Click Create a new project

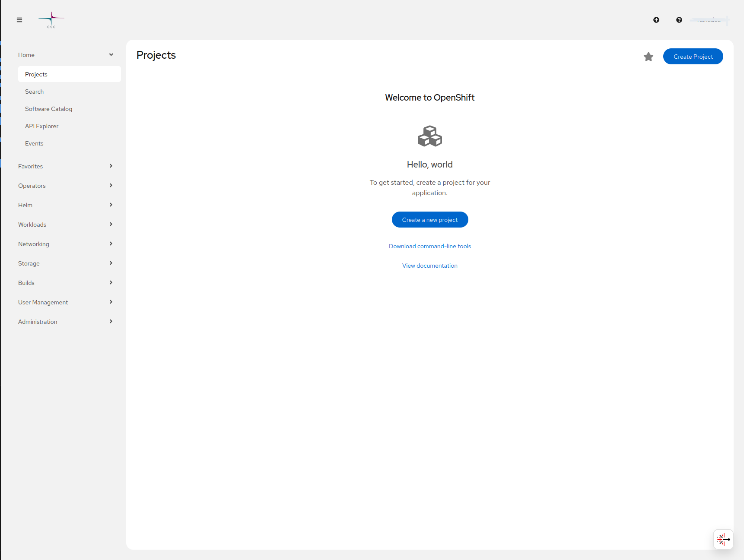pyautogui.click(x=429, y=219)
